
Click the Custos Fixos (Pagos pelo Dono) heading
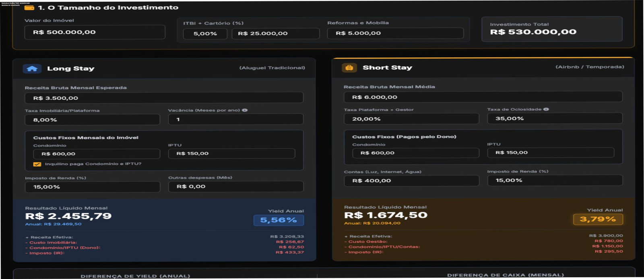coord(404,137)
